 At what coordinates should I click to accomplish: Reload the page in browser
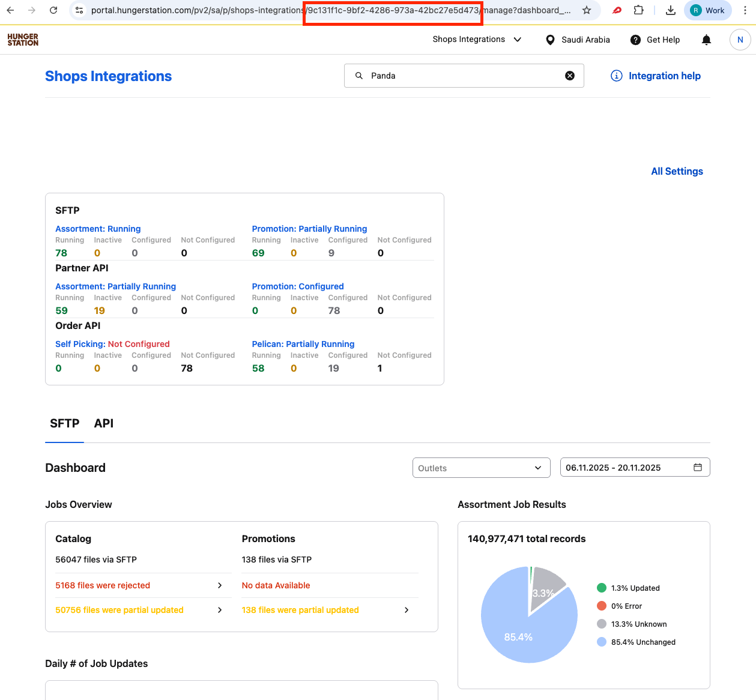click(x=53, y=10)
